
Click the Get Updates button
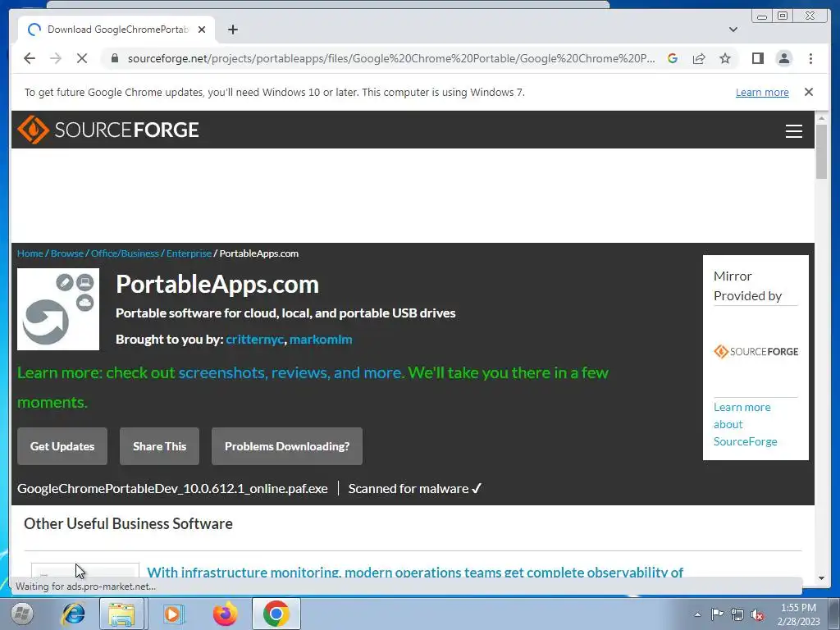[x=62, y=446]
